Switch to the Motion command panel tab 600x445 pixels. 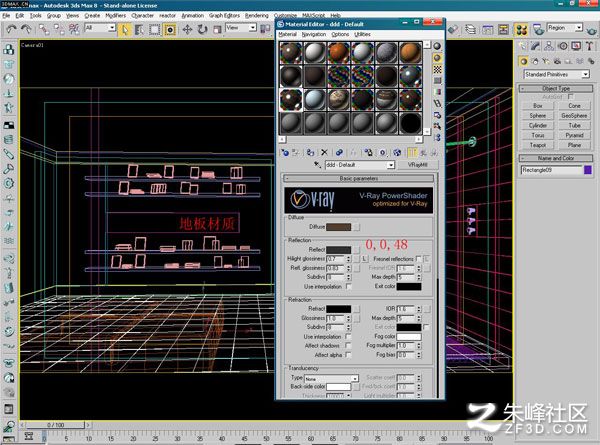(x=562, y=46)
